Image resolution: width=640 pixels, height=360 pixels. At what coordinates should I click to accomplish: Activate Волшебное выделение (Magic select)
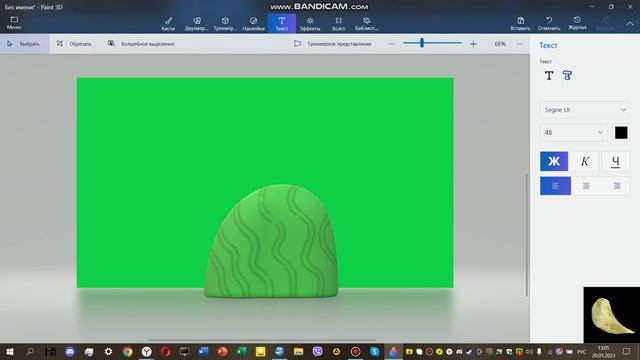tap(141, 44)
